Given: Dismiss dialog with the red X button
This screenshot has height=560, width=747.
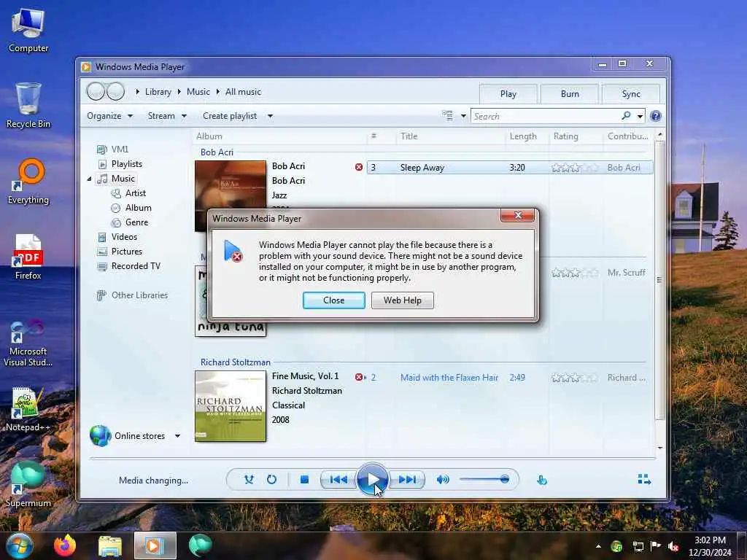Looking at the screenshot, I should pos(518,216).
